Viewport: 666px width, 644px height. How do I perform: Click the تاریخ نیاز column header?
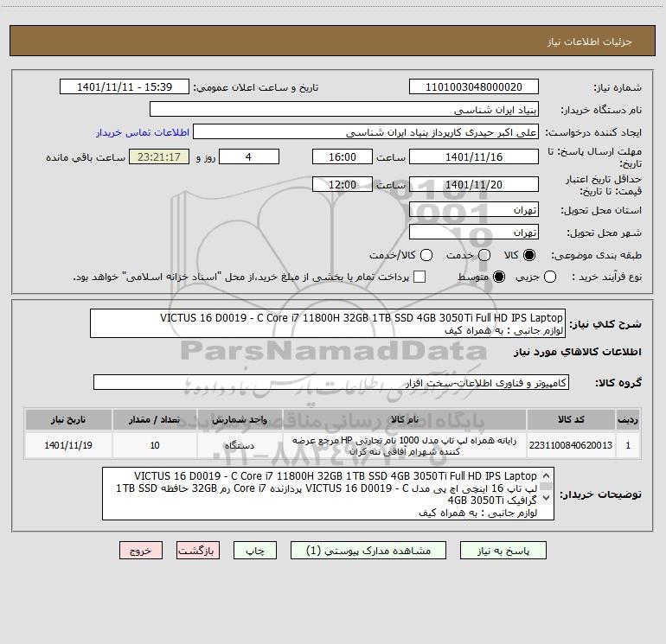click(x=68, y=419)
